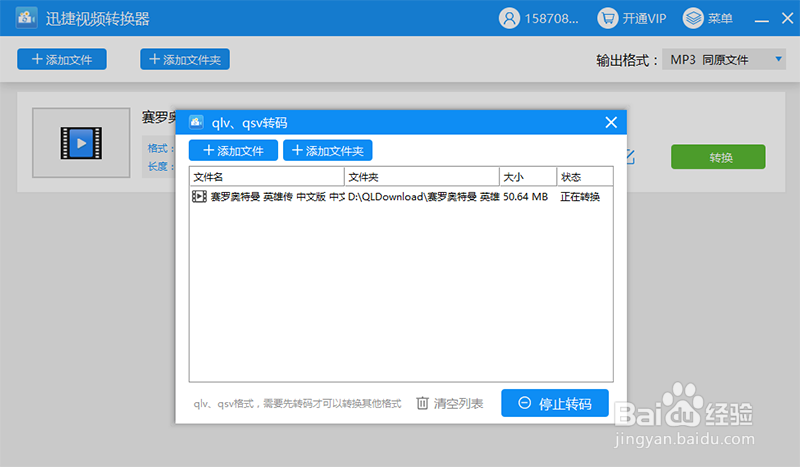The image size is (800, 467).
Task: Click the 停止转码 button
Action: tap(555, 403)
